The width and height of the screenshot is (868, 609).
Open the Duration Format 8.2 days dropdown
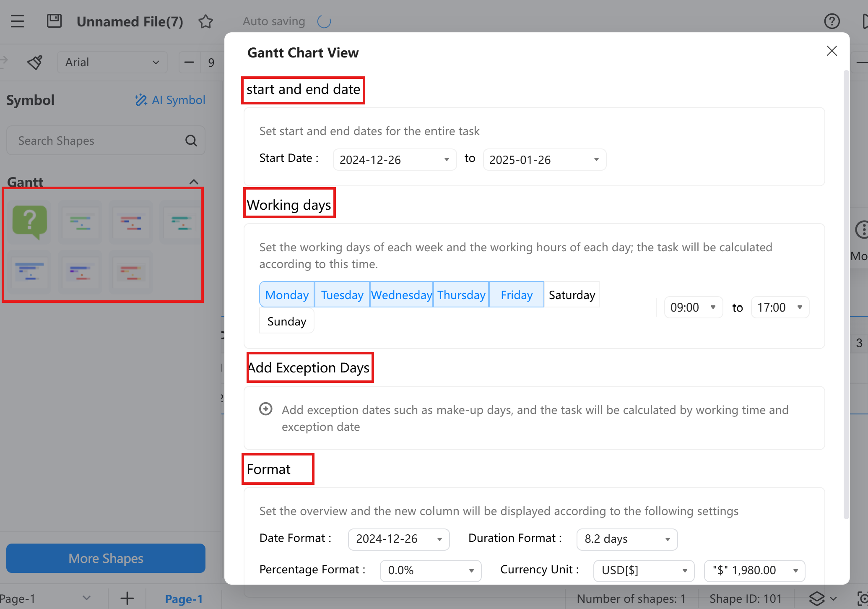(x=627, y=539)
